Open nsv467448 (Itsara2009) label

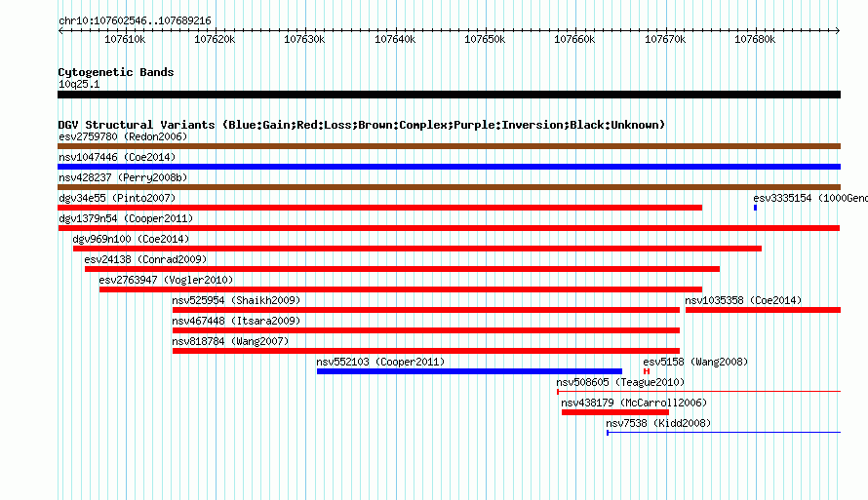(236, 321)
